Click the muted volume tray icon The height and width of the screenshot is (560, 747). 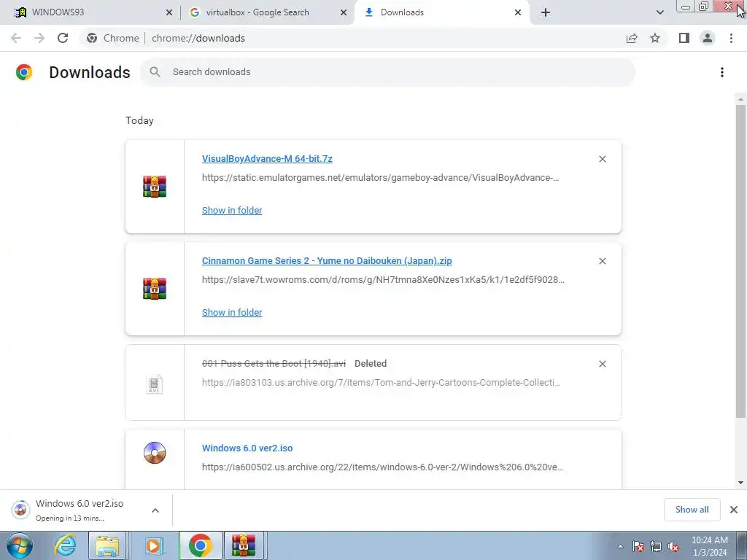[x=673, y=546]
